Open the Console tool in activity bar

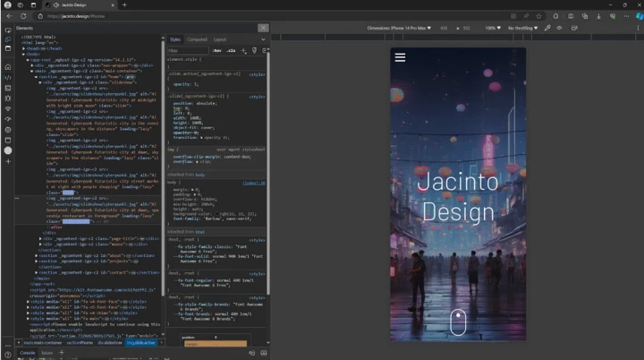(8, 88)
